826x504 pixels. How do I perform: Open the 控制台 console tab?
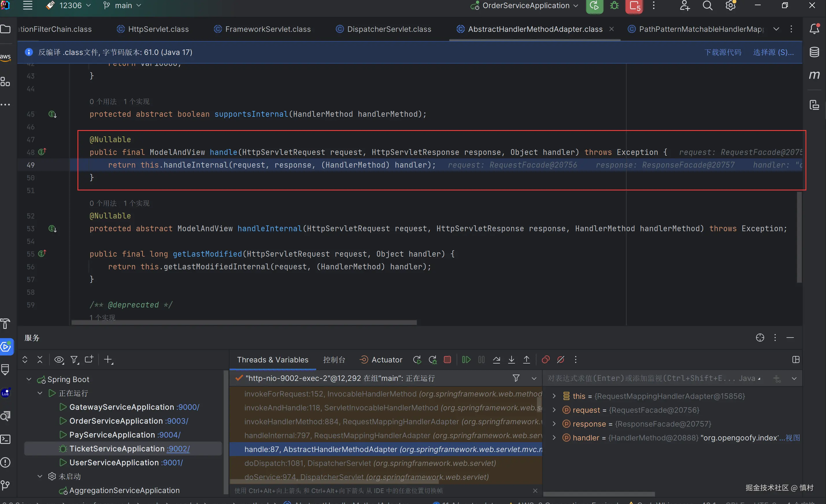[x=334, y=360]
